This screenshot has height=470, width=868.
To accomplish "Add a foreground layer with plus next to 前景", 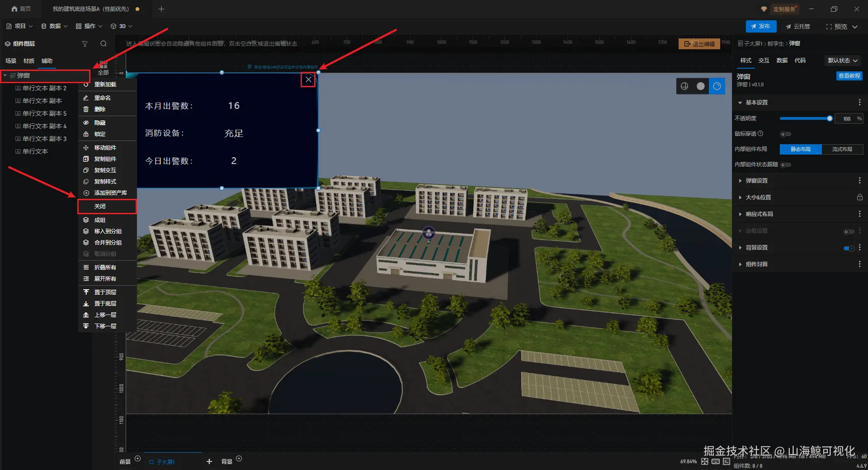I will coord(138,459).
